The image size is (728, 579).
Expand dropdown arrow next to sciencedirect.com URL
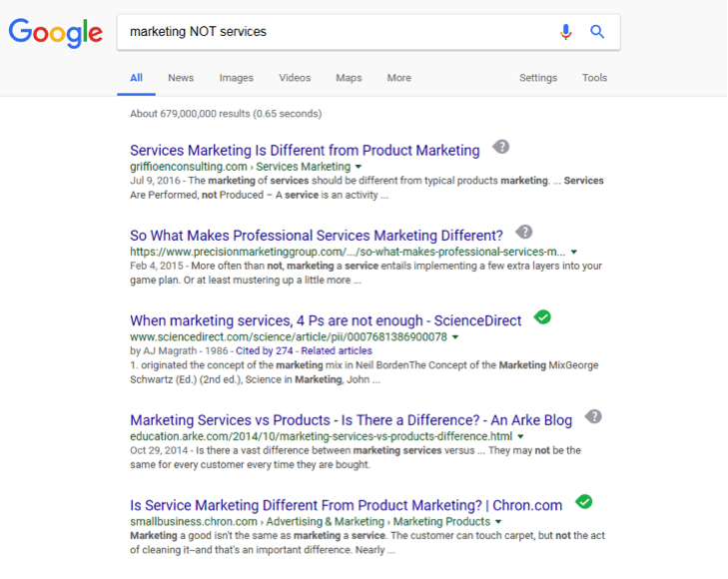pos(455,337)
